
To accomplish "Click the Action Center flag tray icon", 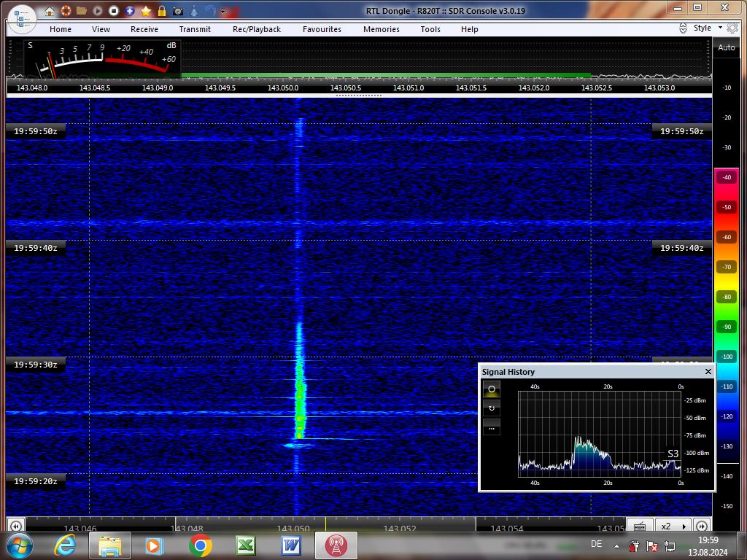I will (x=651, y=546).
